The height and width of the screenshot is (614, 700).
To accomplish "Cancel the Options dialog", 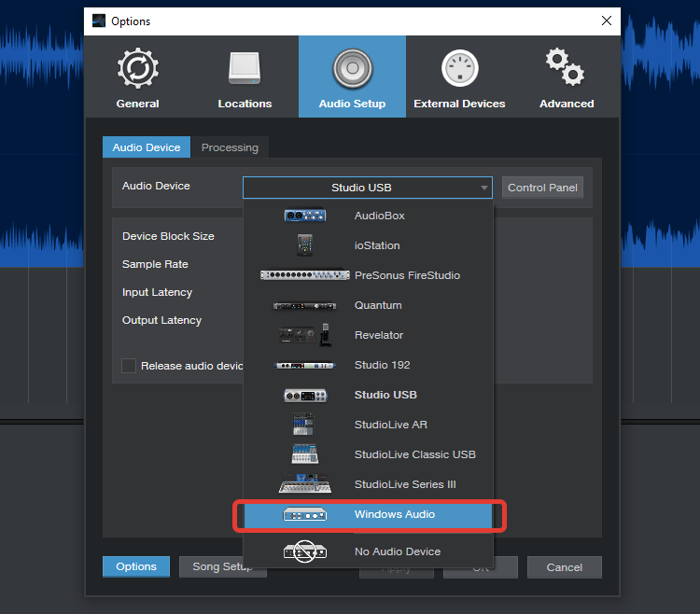I will [565, 567].
